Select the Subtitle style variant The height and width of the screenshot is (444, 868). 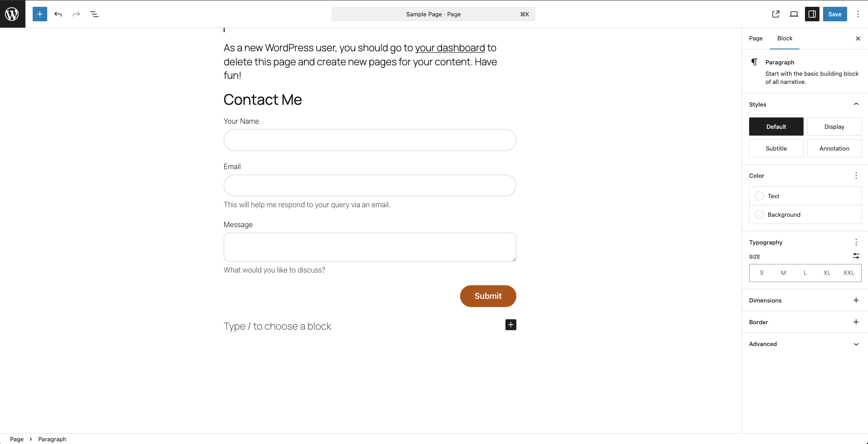click(x=776, y=148)
